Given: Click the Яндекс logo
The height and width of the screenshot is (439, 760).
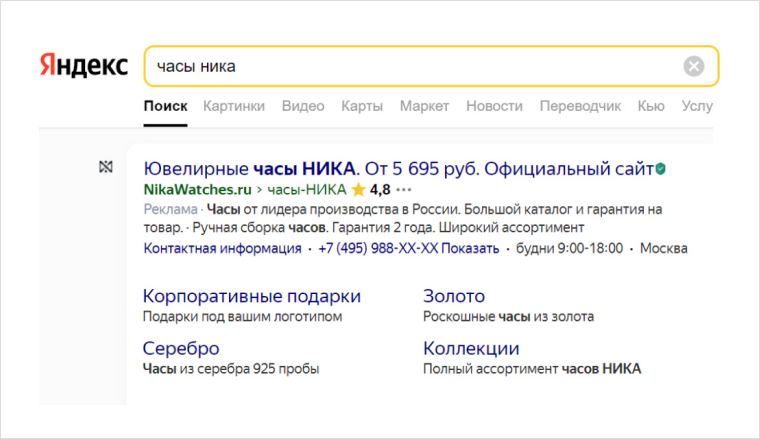Looking at the screenshot, I should pos(84,66).
